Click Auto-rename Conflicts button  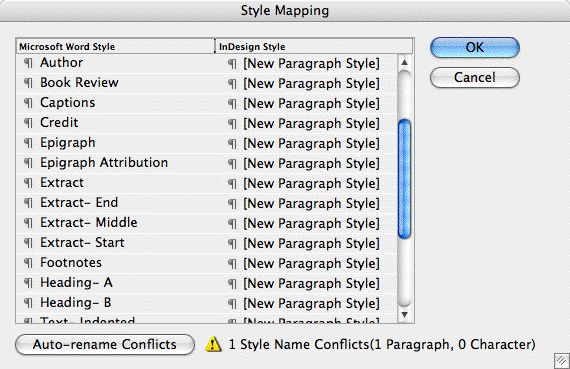pyautogui.click(x=105, y=344)
